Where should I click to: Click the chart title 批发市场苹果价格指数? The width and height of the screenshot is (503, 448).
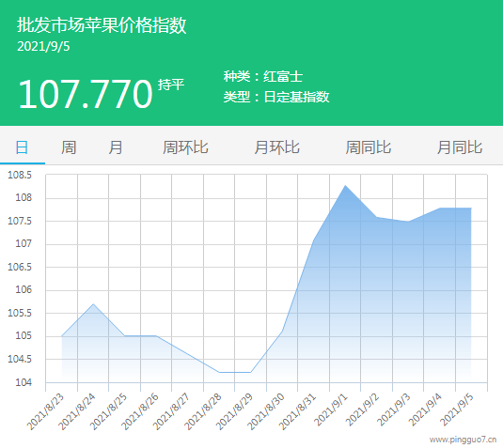tap(102, 25)
